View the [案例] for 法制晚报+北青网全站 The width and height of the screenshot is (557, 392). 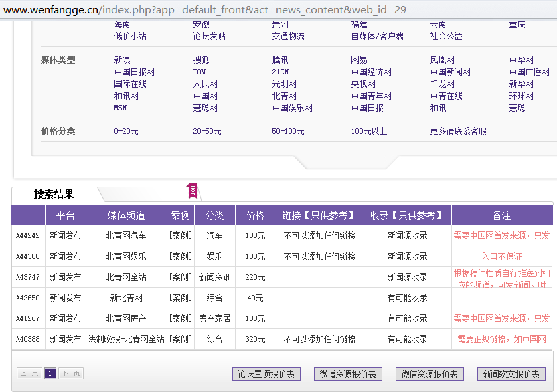(180, 340)
